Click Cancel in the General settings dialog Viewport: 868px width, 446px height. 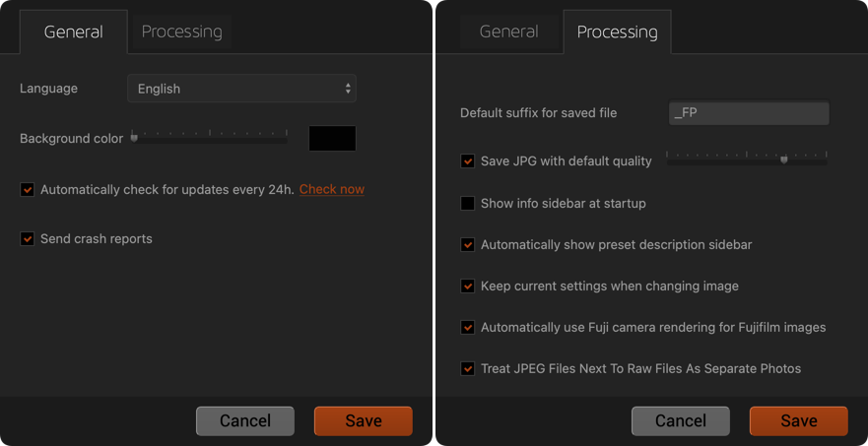pyautogui.click(x=245, y=420)
